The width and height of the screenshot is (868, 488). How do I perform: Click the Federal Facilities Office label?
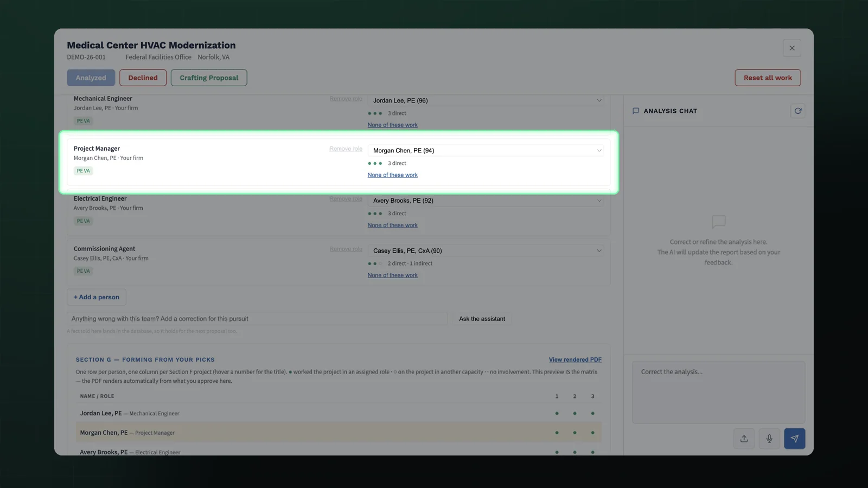pos(158,57)
